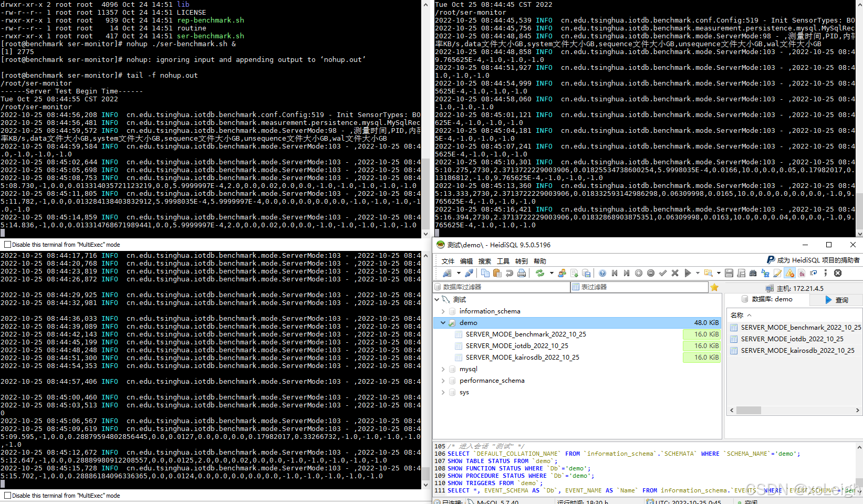
Task: Open dropdown arrow beside run query icon
Action: pyautogui.click(x=698, y=273)
